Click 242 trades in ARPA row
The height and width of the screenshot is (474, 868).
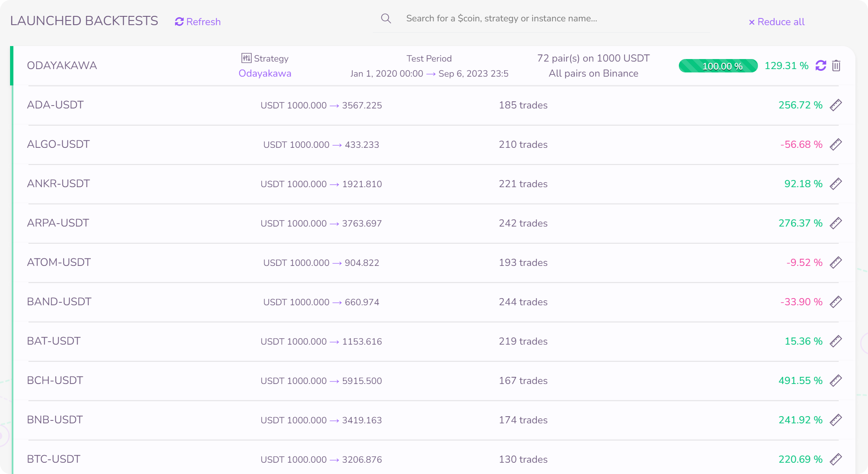523,223
